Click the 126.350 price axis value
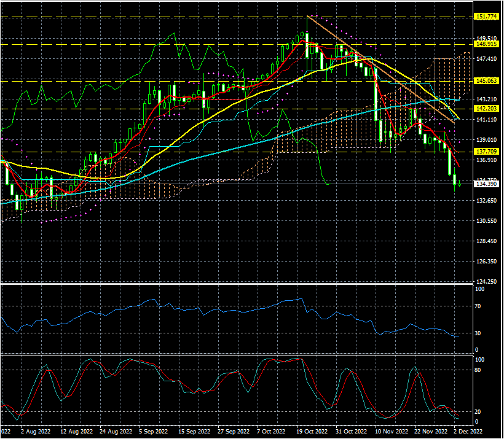 tap(487, 261)
